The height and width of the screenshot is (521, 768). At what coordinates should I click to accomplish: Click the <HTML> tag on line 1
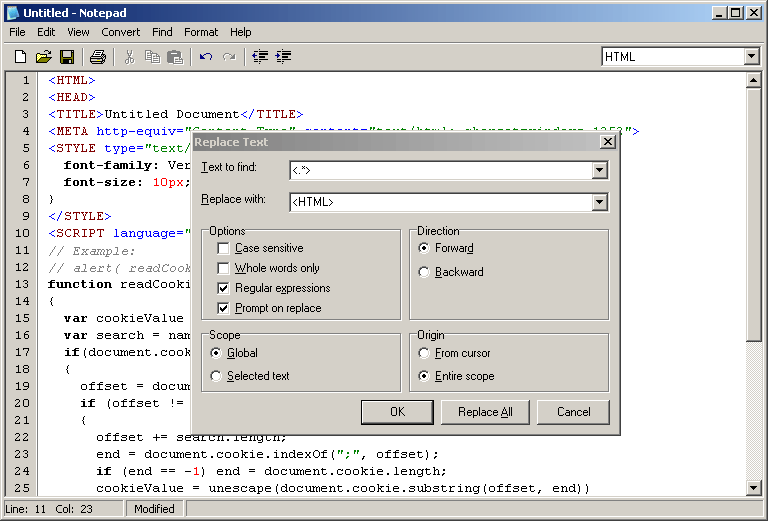72,80
